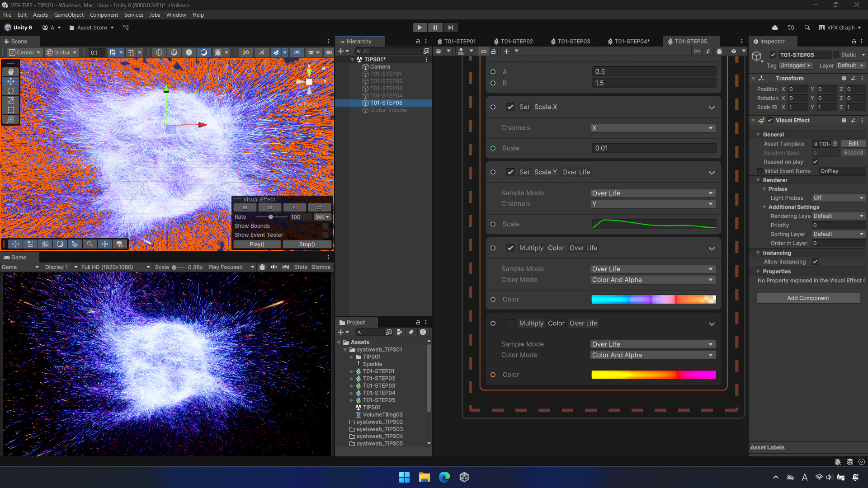This screenshot has width=868, height=488.
Task: Switch to the T01-STEP03 tab
Action: (573, 41)
